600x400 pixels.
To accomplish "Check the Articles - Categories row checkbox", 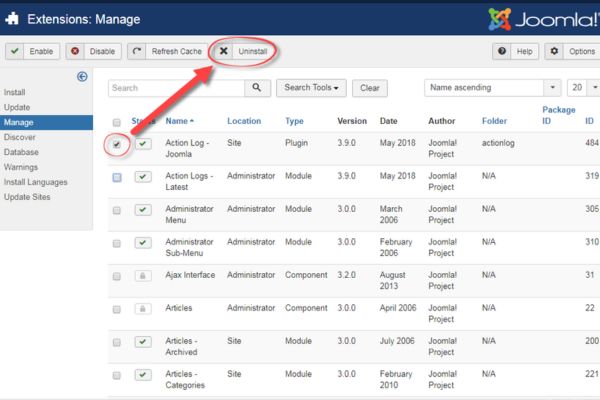I will point(117,376).
